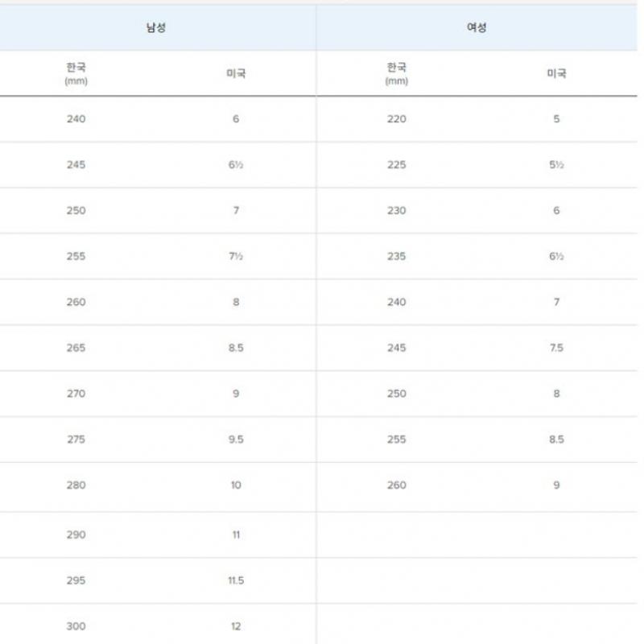644x644 pixels.
Task: Click the 한국 (mm) subheader under 여성
Action: (x=396, y=73)
